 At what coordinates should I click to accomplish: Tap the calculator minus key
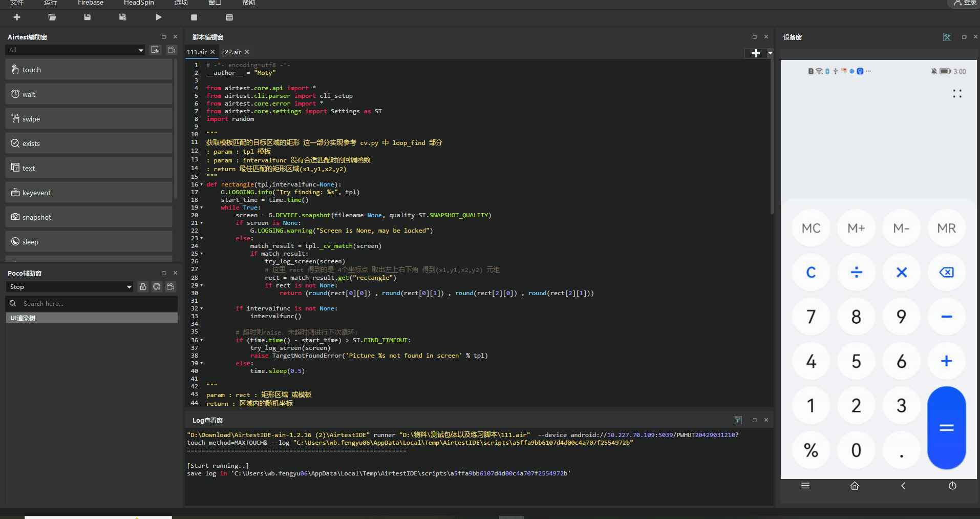[947, 317]
